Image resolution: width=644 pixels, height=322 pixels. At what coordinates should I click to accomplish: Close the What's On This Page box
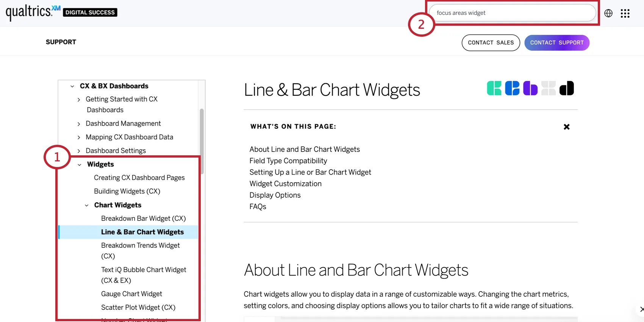pyautogui.click(x=567, y=127)
